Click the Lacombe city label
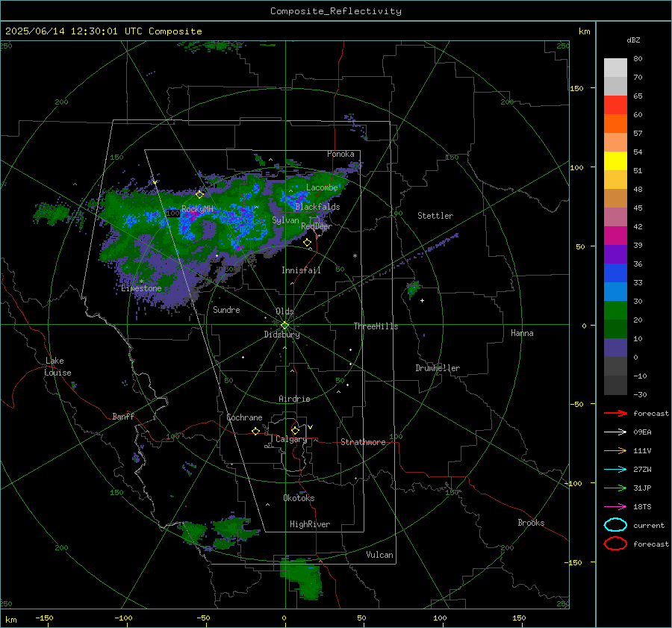The height and width of the screenshot is (628, 672). (322, 187)
